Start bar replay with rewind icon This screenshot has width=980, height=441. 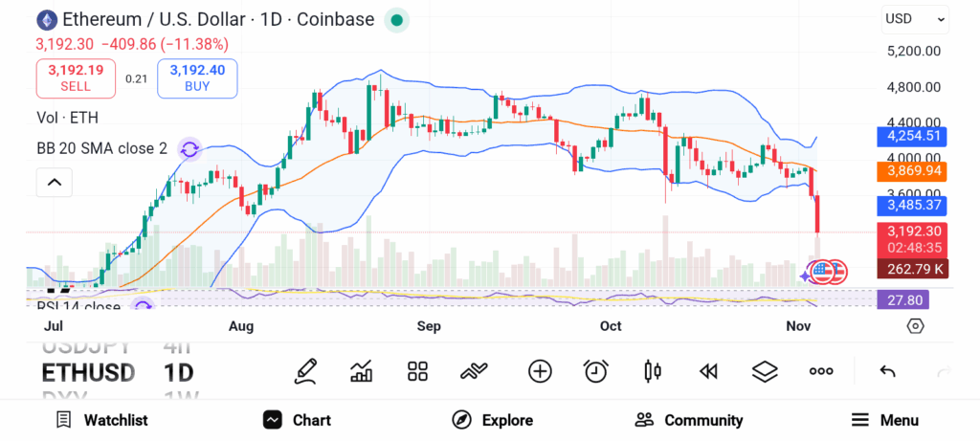708,371
